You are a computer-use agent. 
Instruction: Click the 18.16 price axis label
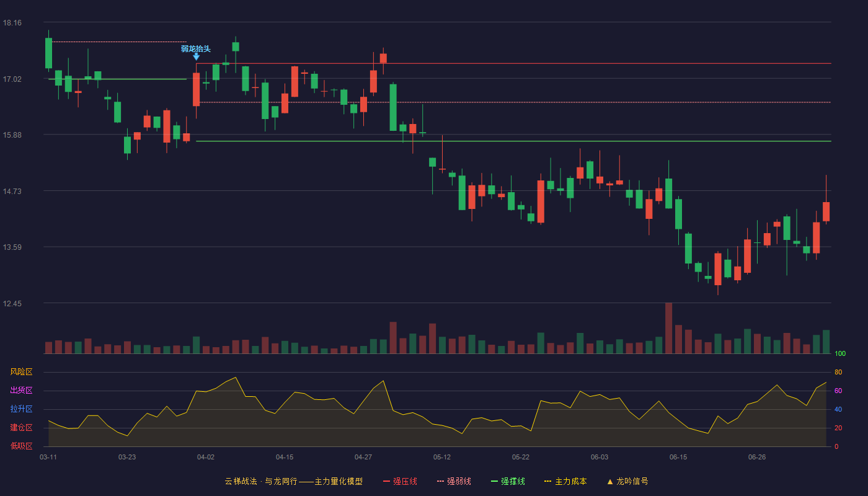(x=12, y=23)
